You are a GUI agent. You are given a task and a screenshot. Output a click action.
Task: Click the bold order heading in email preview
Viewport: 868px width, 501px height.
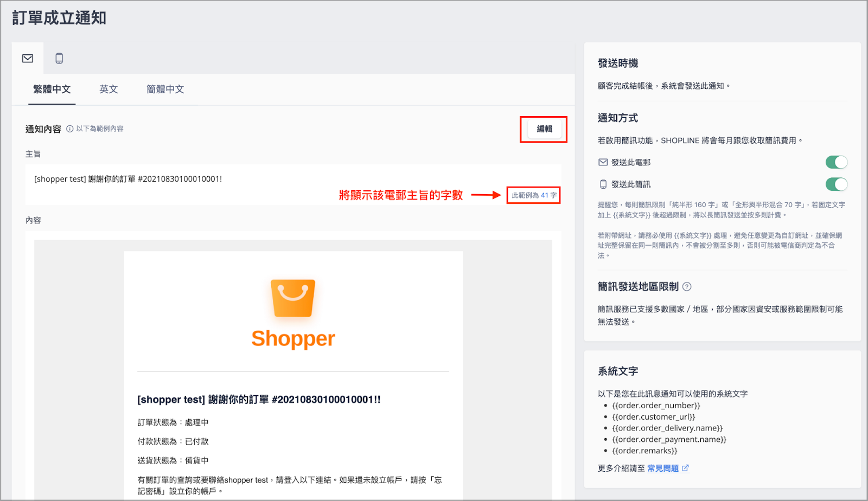point(259,400)
